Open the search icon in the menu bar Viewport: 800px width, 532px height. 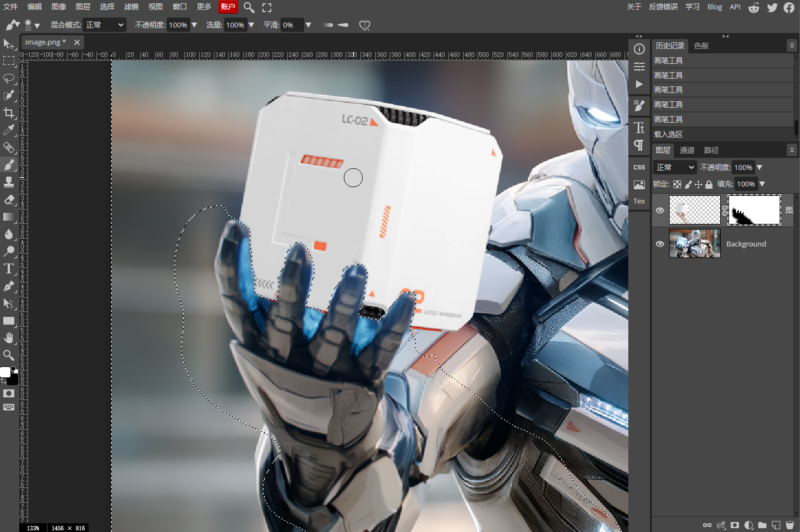click(x=249, y=7)
